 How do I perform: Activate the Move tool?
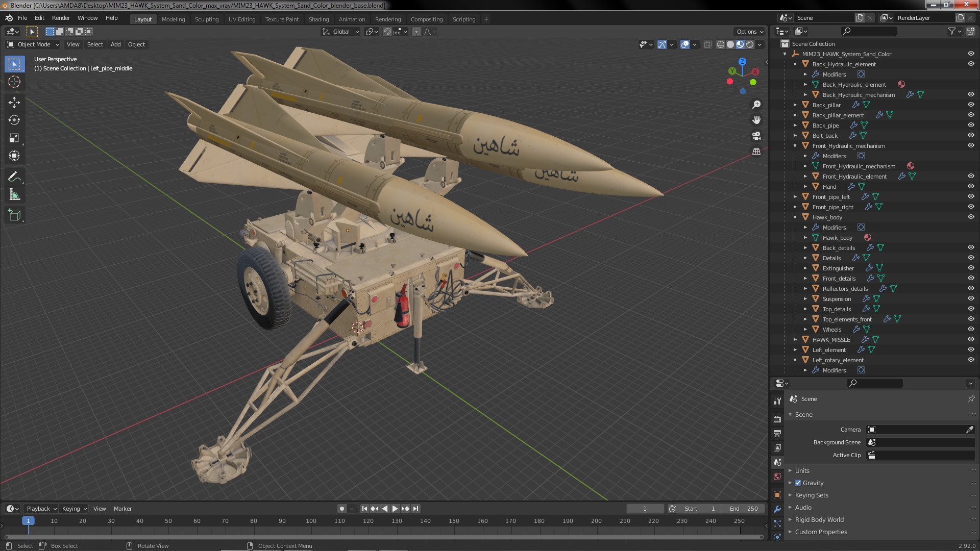click(14, 102)
